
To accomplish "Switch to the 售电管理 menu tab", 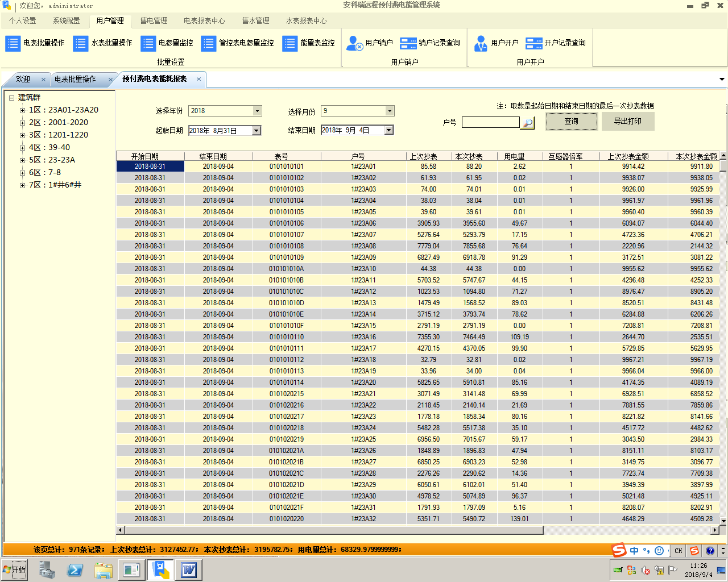I will [154, 20].
